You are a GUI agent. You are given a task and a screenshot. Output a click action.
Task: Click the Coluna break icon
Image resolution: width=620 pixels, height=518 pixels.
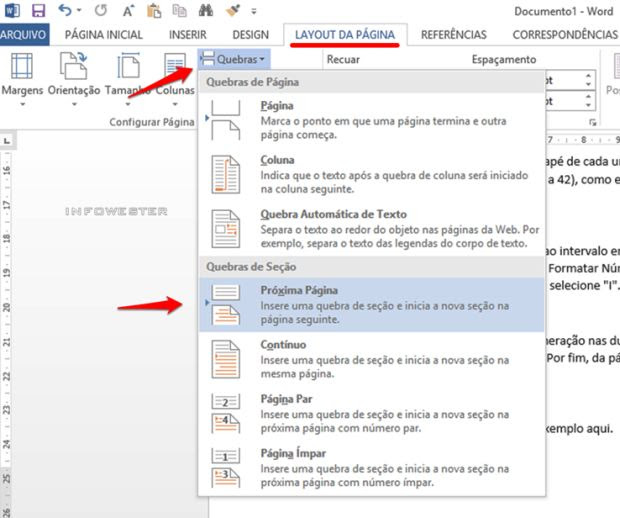[x=225, y=174]
